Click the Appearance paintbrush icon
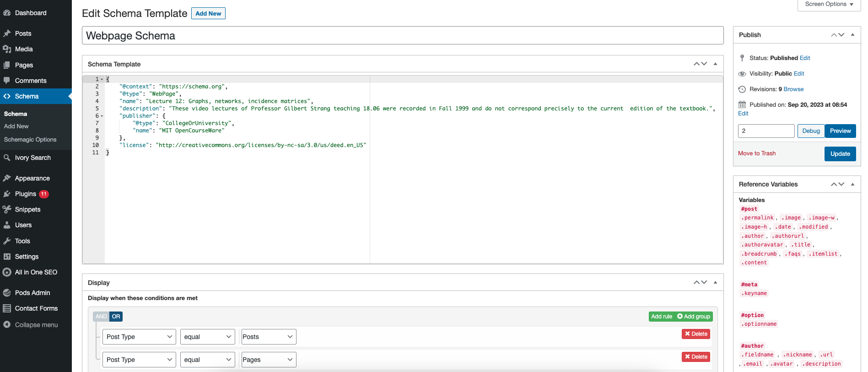The height and width of the screenshot is (372, 868). pos(7,178)
